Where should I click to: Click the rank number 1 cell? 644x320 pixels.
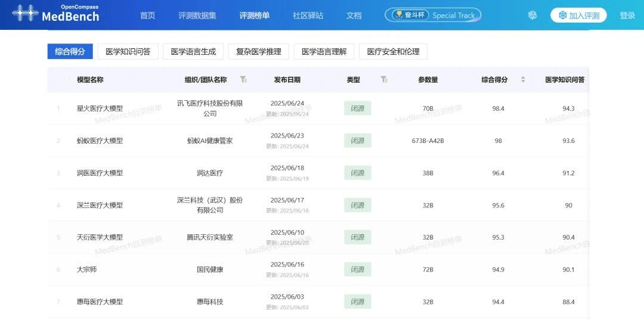(x=58, y=108)
